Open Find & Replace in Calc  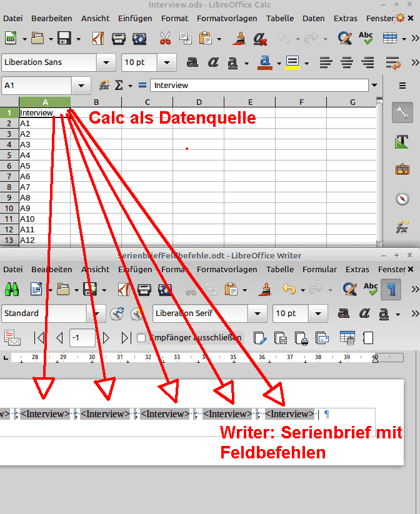(345, 38)
